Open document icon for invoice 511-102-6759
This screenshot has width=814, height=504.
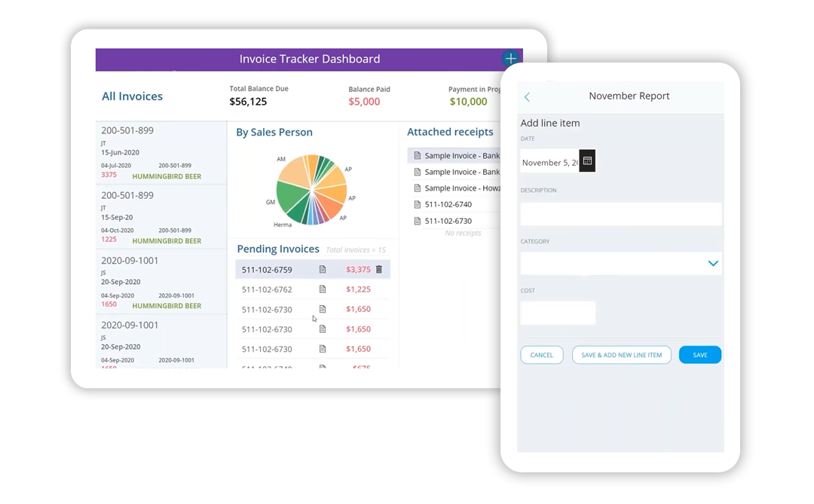(323, 270)
